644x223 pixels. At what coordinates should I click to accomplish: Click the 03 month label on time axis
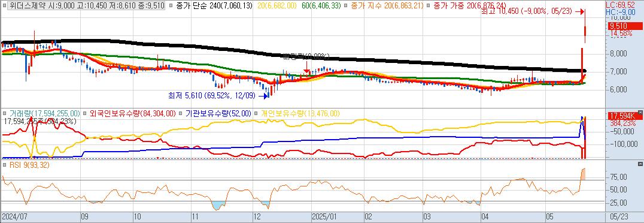coord(427,217)
